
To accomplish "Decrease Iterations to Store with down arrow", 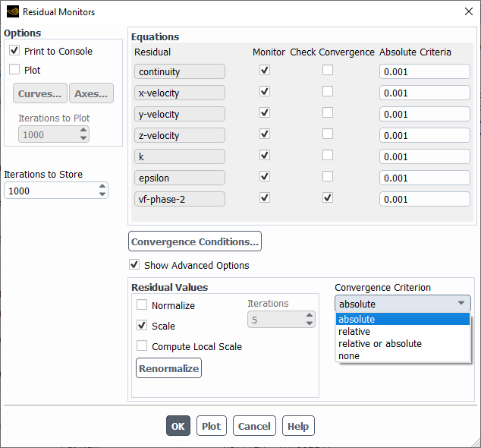I will (x=102, y=194).
